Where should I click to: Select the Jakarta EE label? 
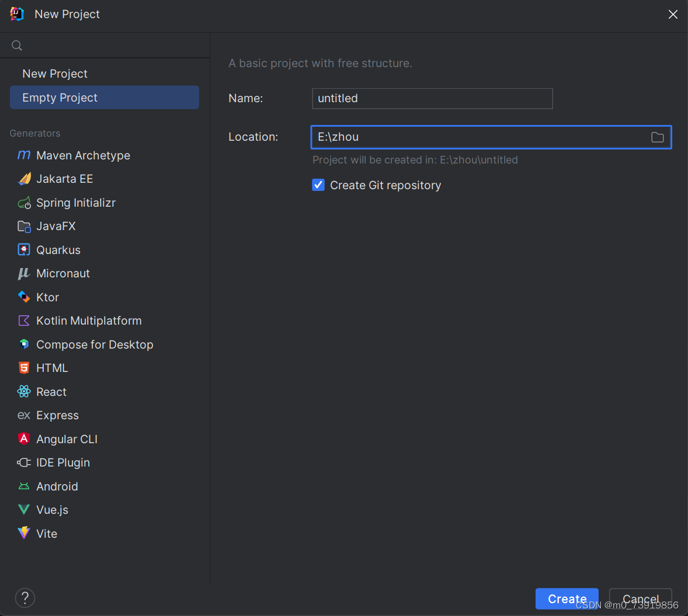coord(65,179)
